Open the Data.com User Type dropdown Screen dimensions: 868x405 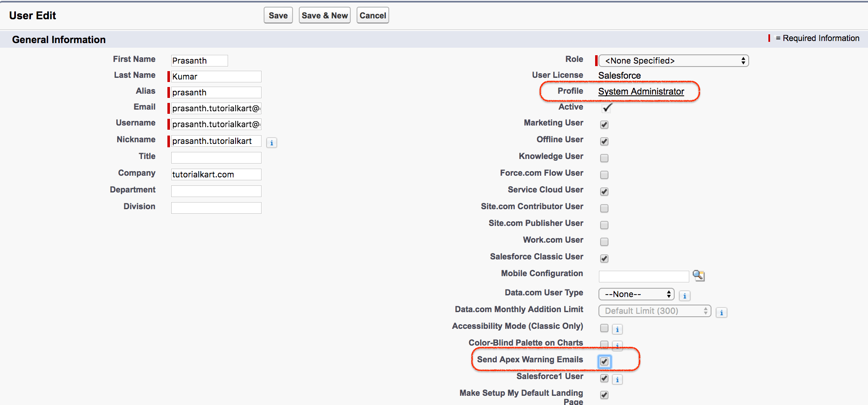[x=636, y=294]
